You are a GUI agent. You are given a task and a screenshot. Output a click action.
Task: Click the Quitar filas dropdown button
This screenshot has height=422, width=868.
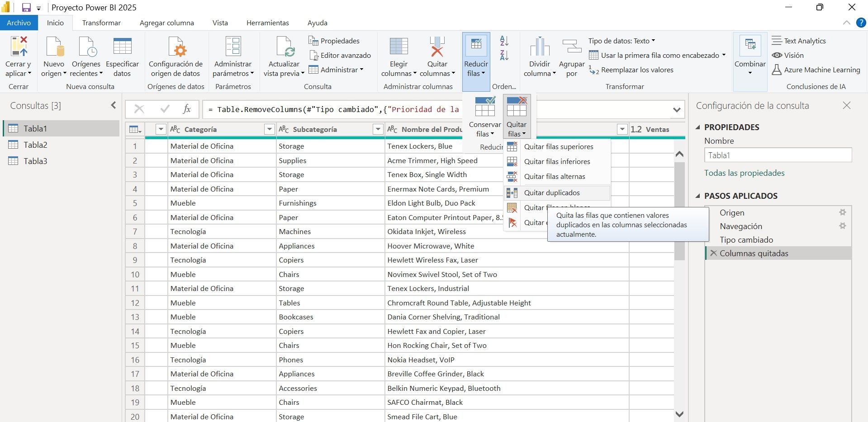(x=517, y=117)
